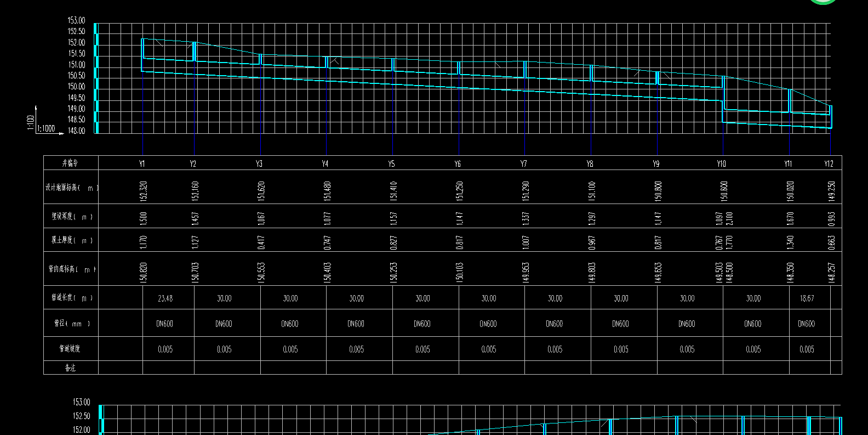The height and width of the screenshot is (435, 868).
Task: Click pipe length value 18.67
Action: (x=807, y=298)
